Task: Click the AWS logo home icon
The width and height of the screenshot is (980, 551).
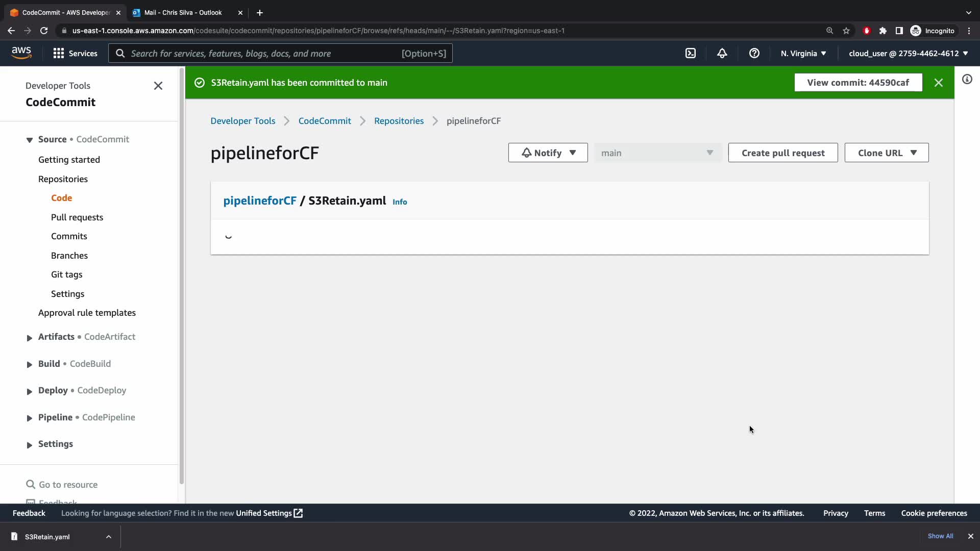Action: [x=21, y=53]
